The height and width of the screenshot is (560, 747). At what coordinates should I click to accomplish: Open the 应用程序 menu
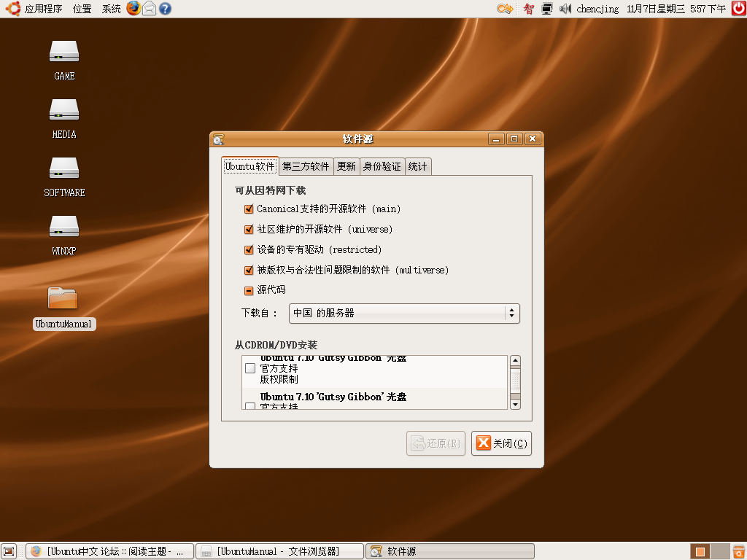coord(43,9)
